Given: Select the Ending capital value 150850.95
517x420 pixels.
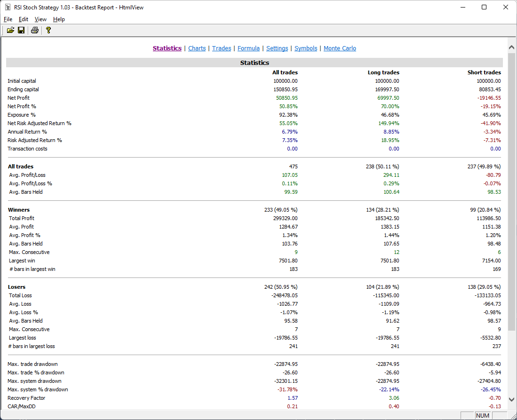Looking at the screenshot, I should [x=285, y=89].
